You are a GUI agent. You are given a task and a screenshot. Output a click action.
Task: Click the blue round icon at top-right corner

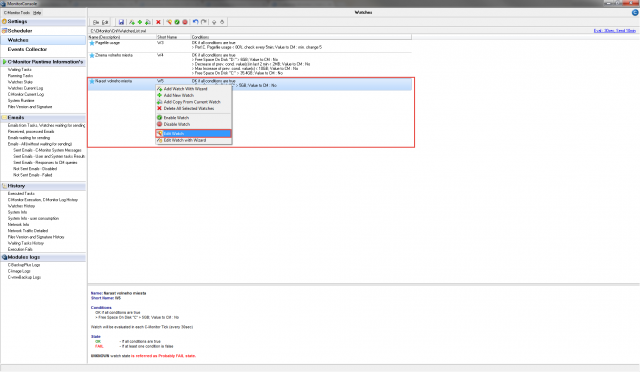(x=635, y=13)
